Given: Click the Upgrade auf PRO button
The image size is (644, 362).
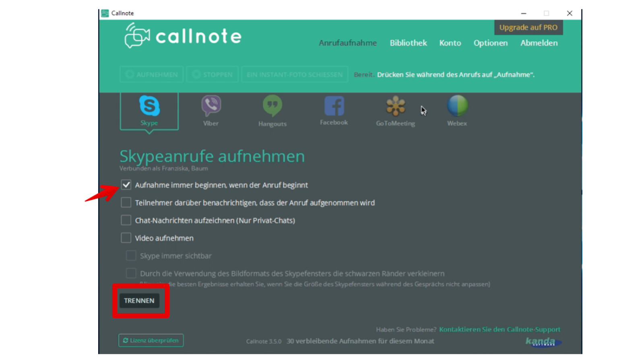Looking at the screenshot, I should pyautogui.click(x=528, y=27).
